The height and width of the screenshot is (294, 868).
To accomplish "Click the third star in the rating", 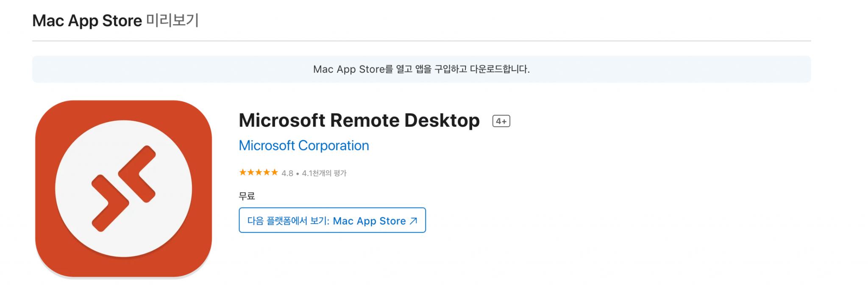I will tap(259, 172).
